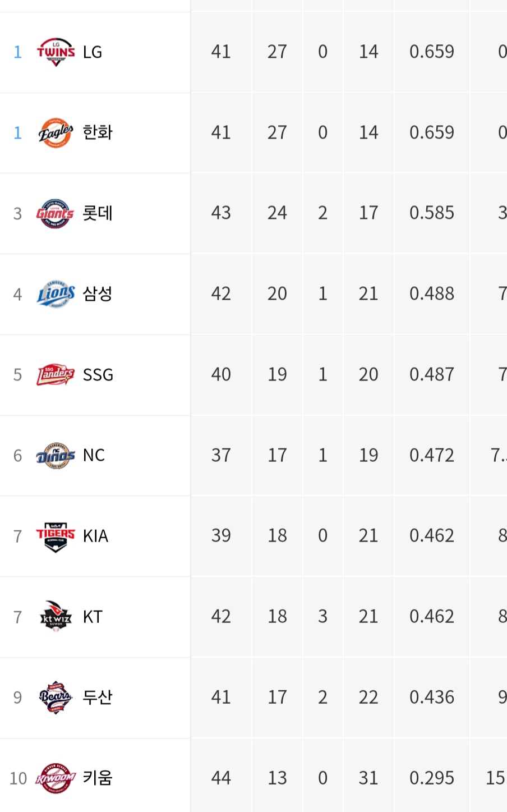Click the NC win rate 0.472 cell
The width and height of the screenshot is (507, 812).
click(x=432, y=456)
